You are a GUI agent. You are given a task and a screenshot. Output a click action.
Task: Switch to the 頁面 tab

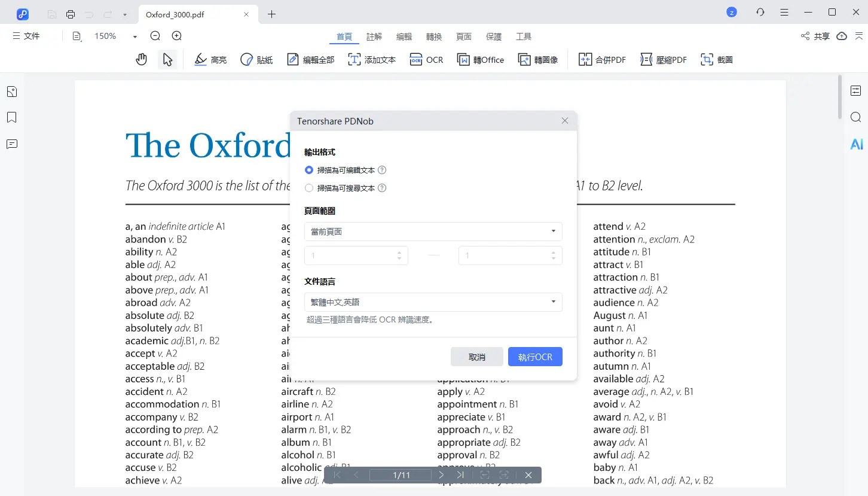(464, 36)
